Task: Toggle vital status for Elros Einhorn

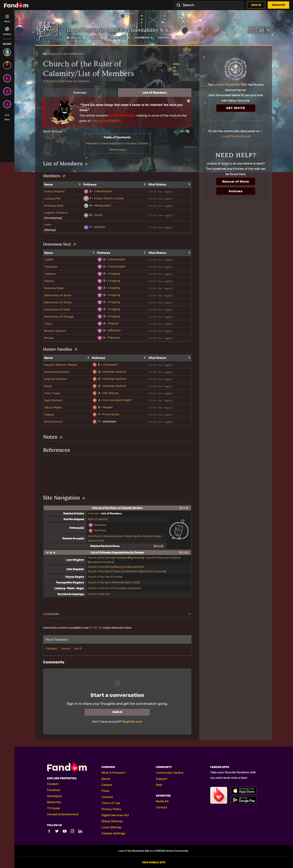Action: point(161,422)
